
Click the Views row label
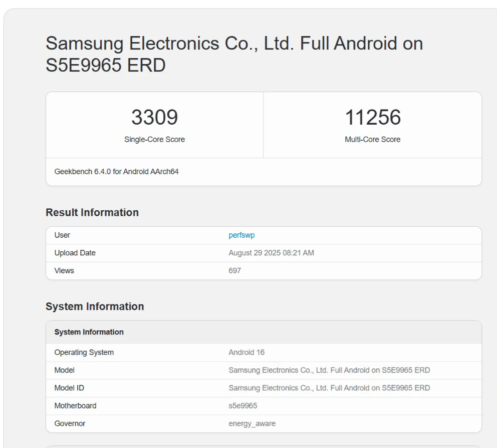point(64,271)
